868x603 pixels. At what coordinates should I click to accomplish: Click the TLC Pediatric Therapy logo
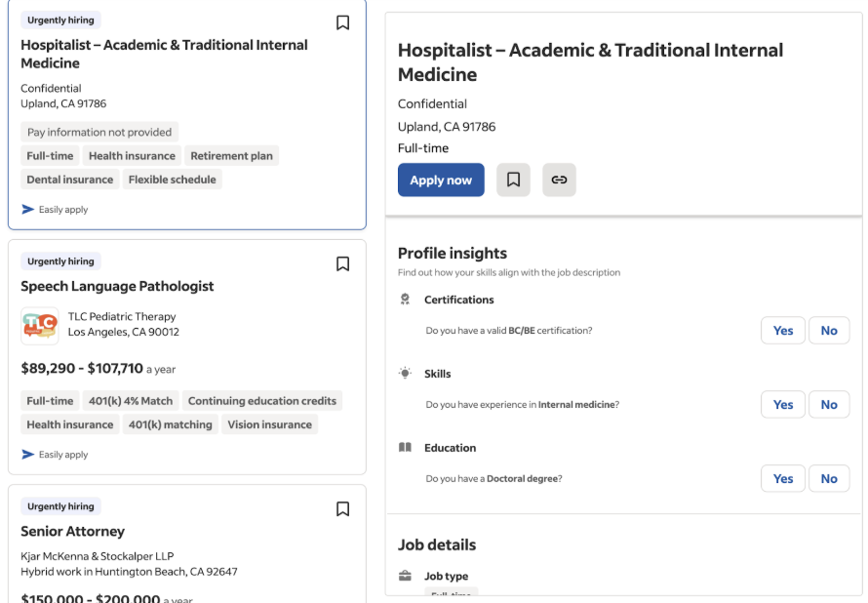click(40, 326)
